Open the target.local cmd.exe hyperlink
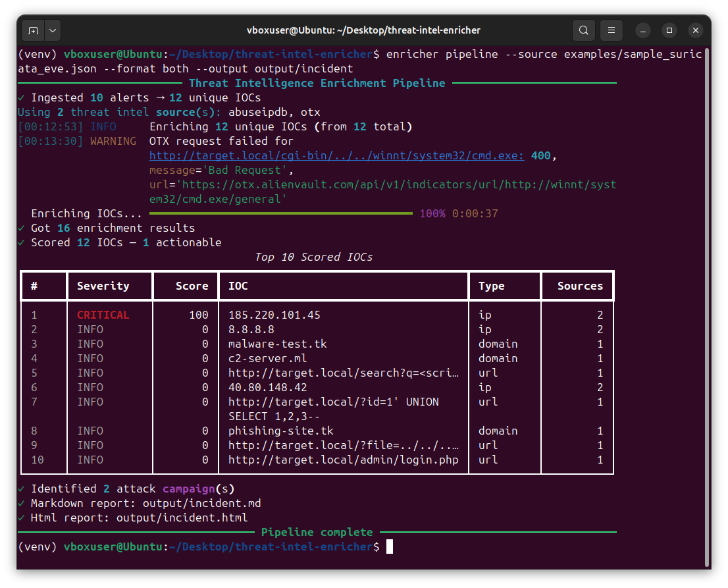 click(x=336, y=155)
